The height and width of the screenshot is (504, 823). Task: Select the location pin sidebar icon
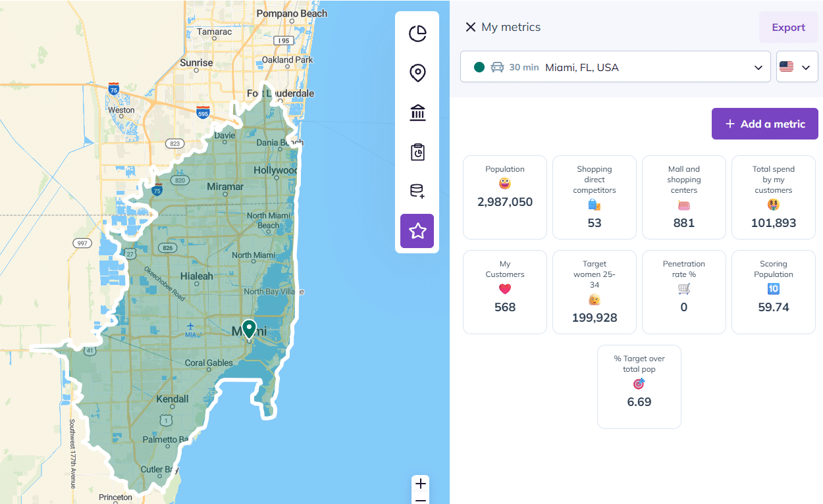pos(417,73)
